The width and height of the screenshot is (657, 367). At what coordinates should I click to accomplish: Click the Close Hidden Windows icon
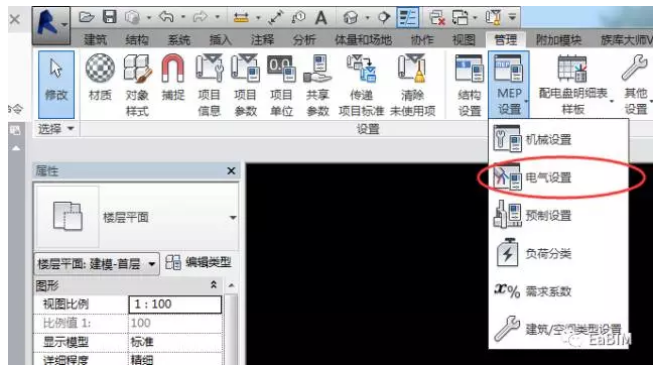pyautogui.click(x=437, y=18)
